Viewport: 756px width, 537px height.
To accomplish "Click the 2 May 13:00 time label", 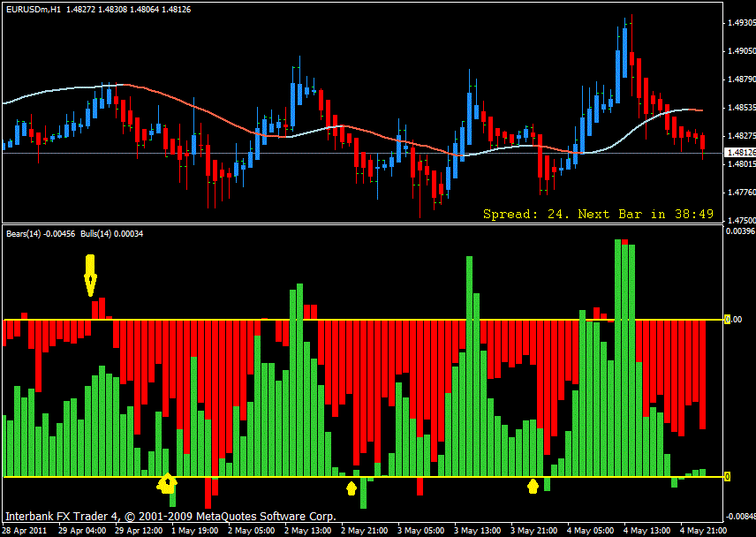I will (307, 530).
